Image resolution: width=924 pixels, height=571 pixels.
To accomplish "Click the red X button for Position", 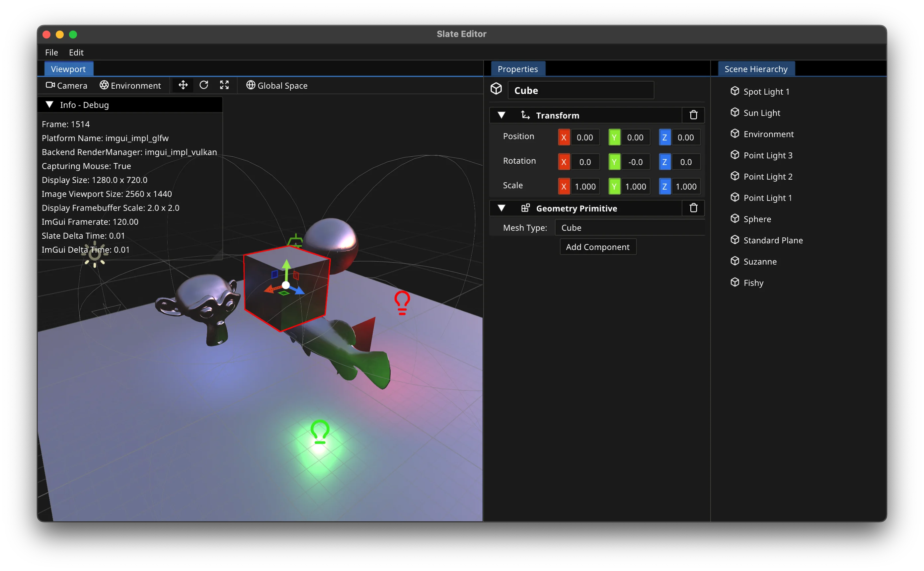I will 564,137.
